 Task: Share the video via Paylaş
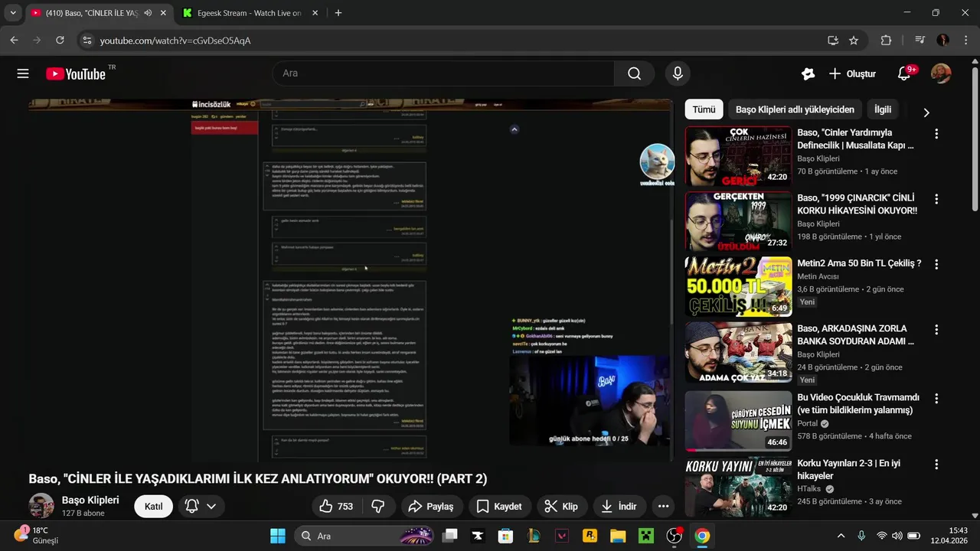point(431,506)
